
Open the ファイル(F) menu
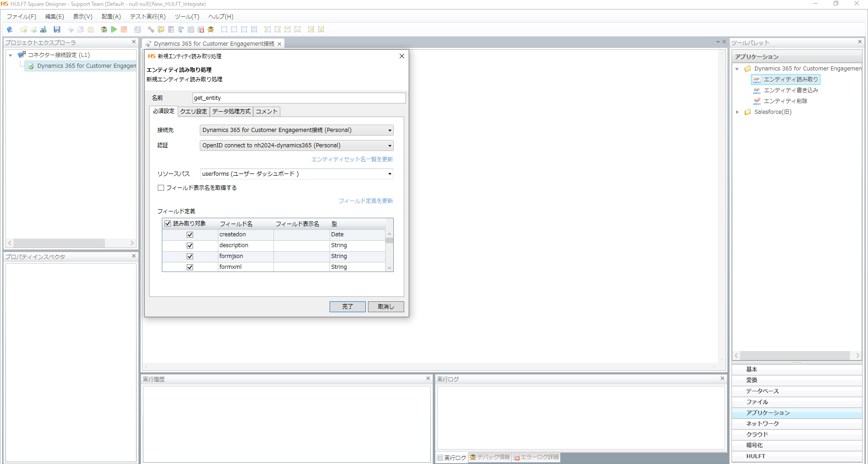[21, 17]
